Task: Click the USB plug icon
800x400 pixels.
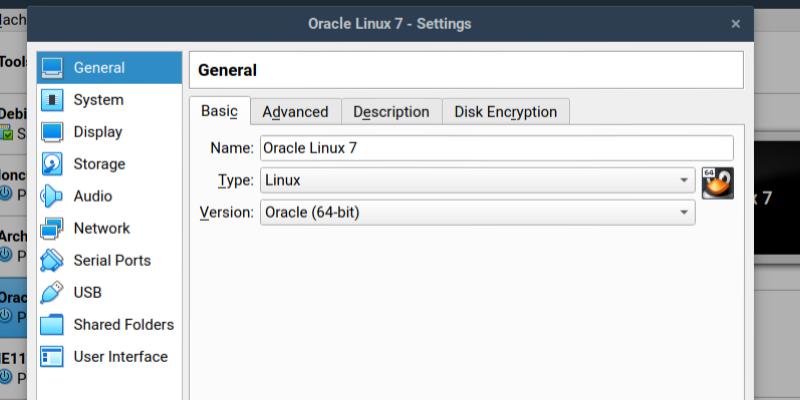Action: coord(53,293)
